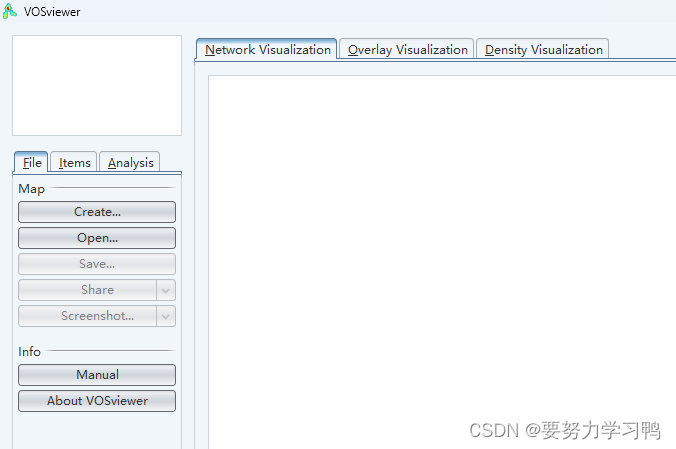Click the VOSviewer app icon in title bar
The height and width of the screenshot is (449, 676).
[x=9, y=11]
